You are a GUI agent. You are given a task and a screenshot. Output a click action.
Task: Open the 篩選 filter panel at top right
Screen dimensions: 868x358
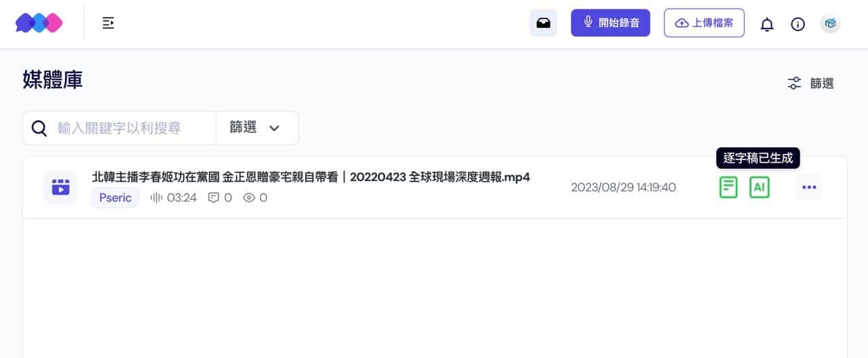click(x=810, y=83)
